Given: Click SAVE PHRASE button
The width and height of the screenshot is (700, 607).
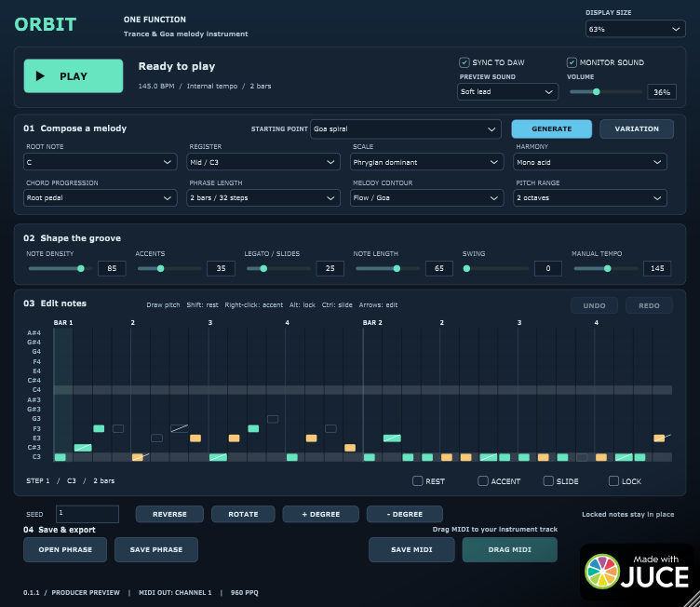Looking at the screenshot, I should 156,549.
